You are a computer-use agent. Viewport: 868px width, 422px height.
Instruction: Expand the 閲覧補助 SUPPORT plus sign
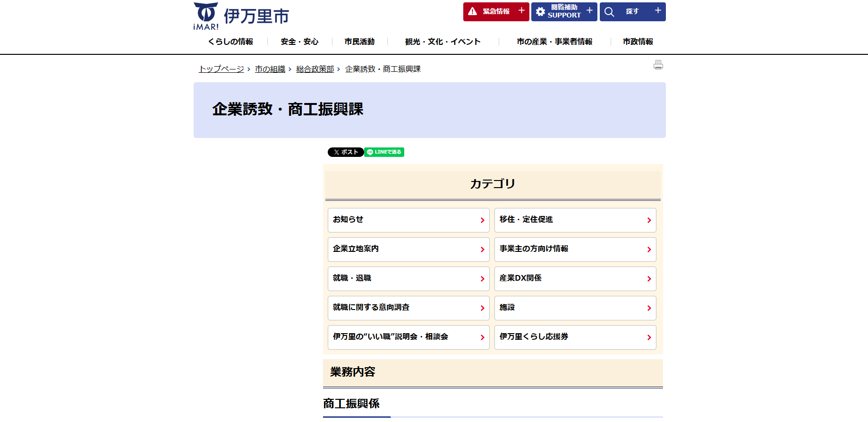589,10
